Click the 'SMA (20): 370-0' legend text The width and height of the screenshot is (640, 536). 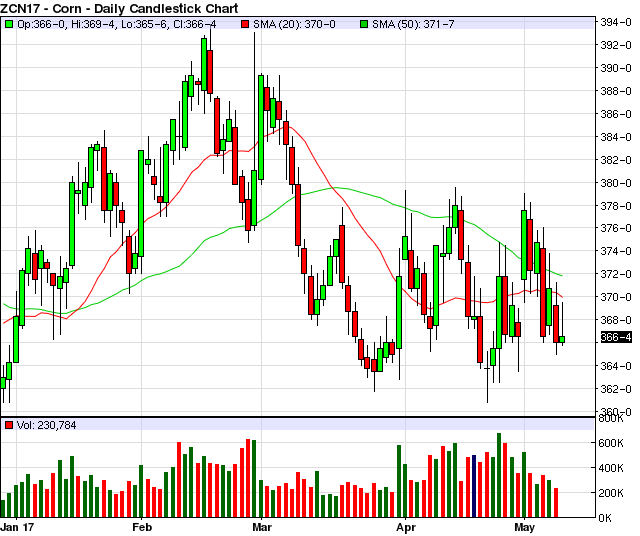pyautogui.click(x=294, y=24)
